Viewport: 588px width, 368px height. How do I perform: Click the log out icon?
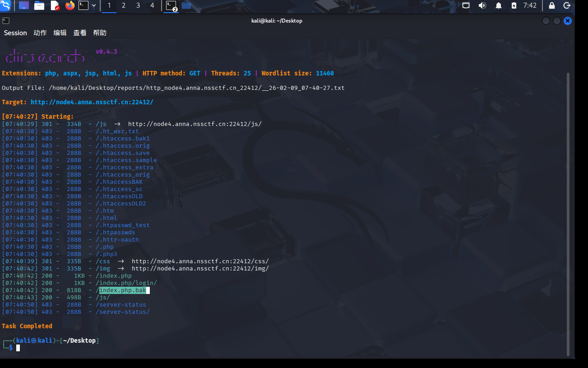(x=567, y=5)
